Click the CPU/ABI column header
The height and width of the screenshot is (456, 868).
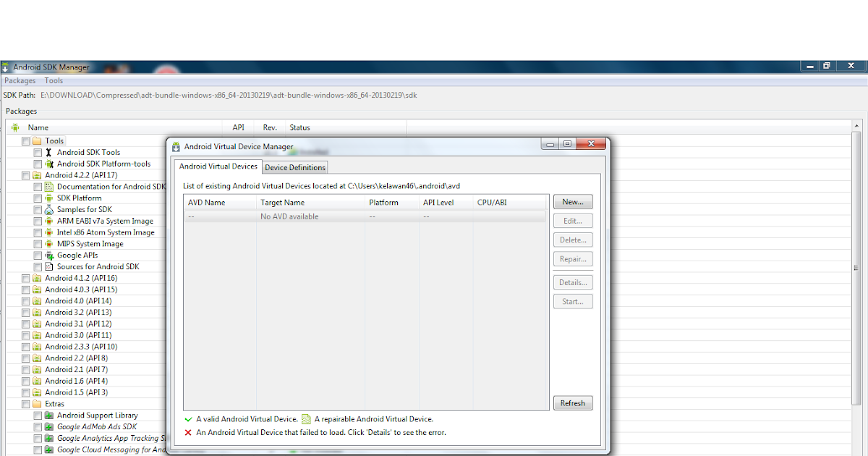click(511, 203)
